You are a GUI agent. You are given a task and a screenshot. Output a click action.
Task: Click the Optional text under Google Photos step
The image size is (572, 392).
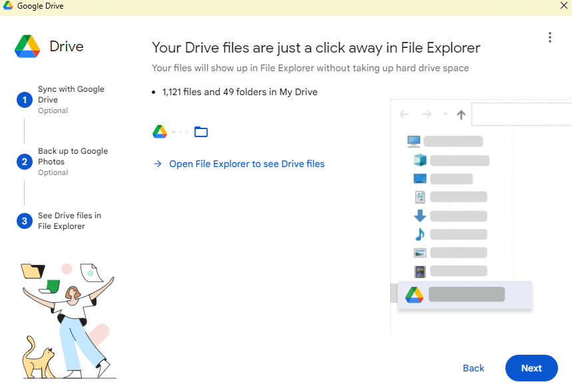[53, 172]
